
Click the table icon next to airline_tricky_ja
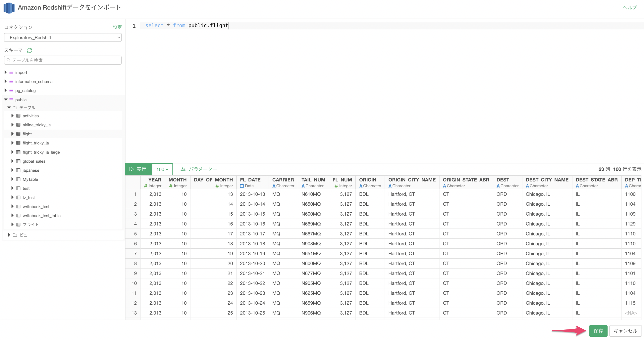pos(18,125)
